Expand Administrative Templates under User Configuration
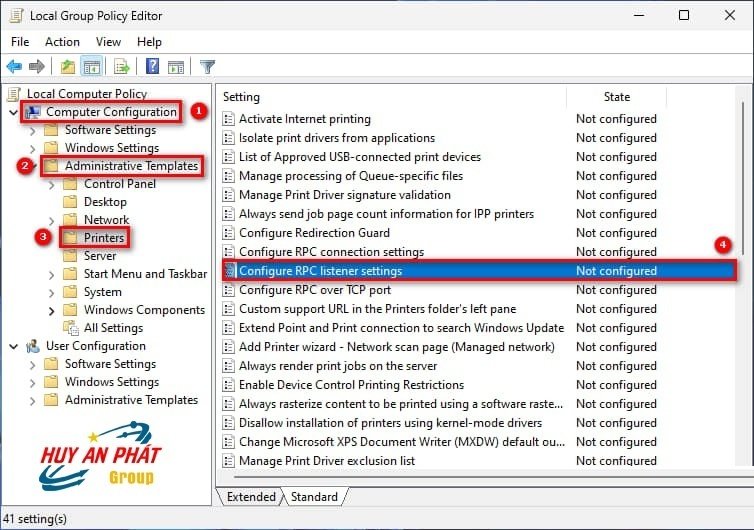The image size is (754, 530). (x=32, y=401)
